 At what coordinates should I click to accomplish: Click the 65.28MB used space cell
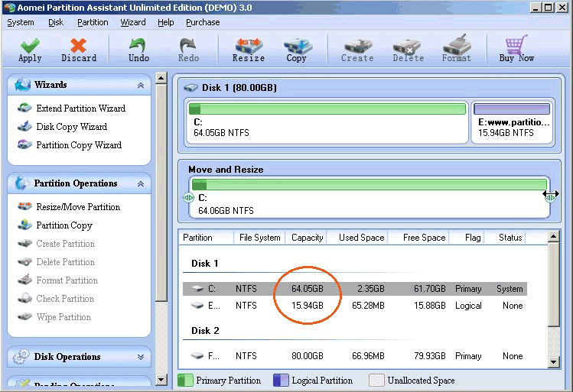click(368, 306)
